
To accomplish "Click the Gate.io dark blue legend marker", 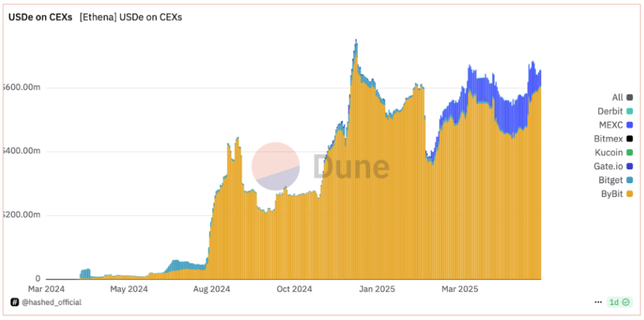I will coord(629,167).
